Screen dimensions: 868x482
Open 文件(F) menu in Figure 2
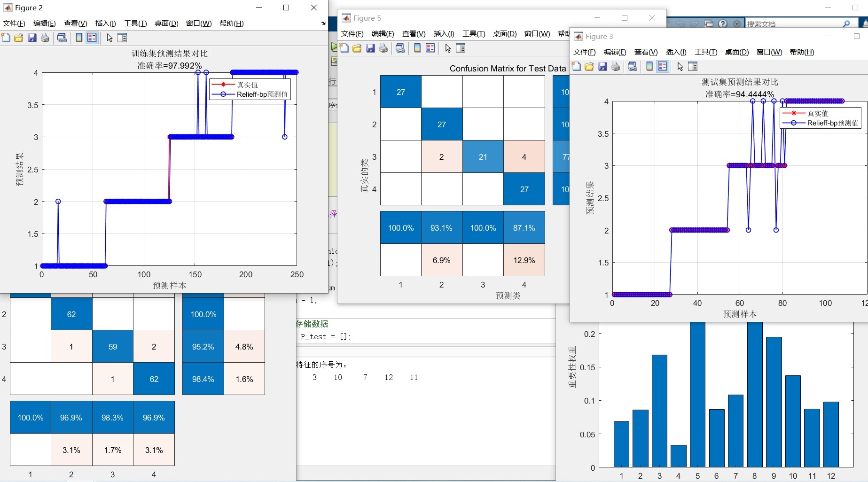point(14,23)
